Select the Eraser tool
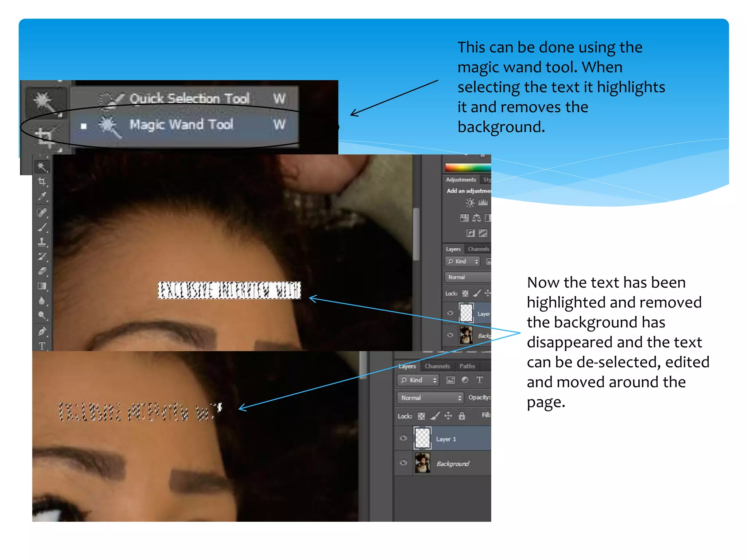The height and width of the screenshot is (560, 747). point(42,271)
